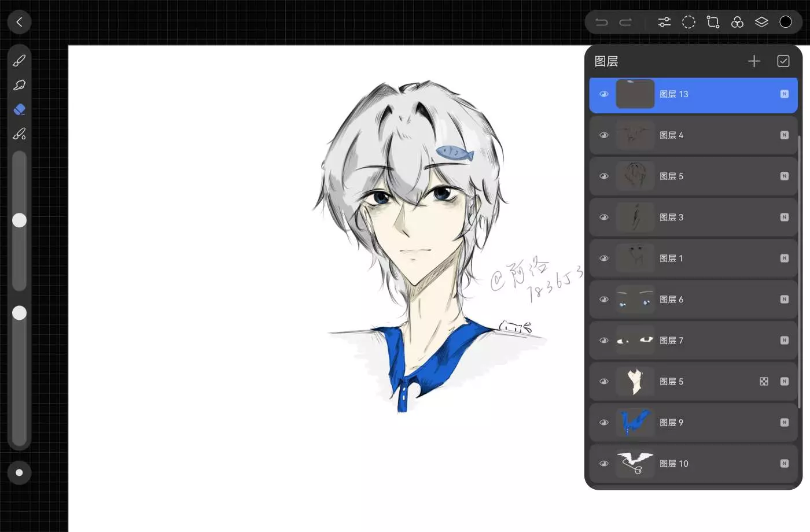Expand blend mode N on 图层 9
This screenshot has width=810, height=532.
(784, 423)
